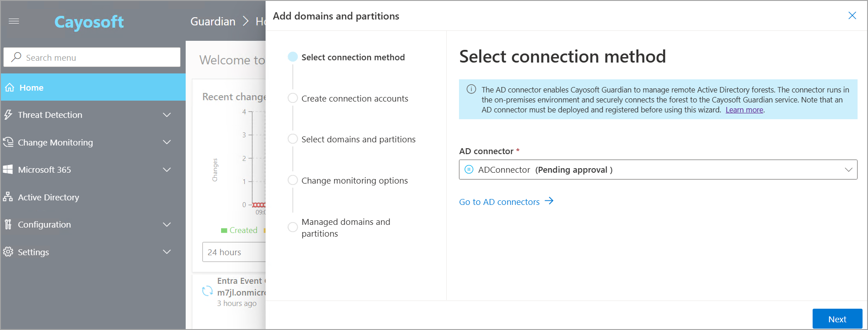868x330 pixels.
Task: Click the Search menu input field
Action: [x=92, y=58]
